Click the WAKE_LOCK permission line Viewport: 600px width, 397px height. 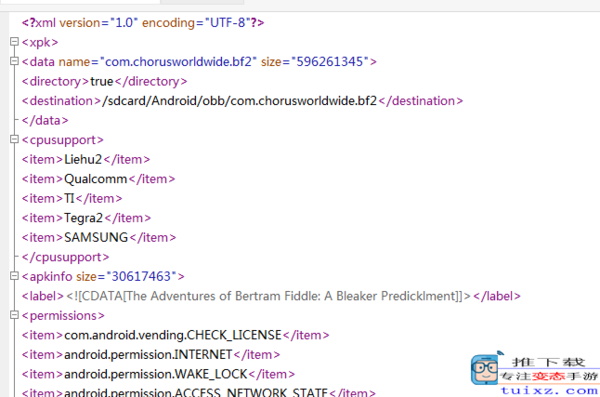click(x=158, y=374)
